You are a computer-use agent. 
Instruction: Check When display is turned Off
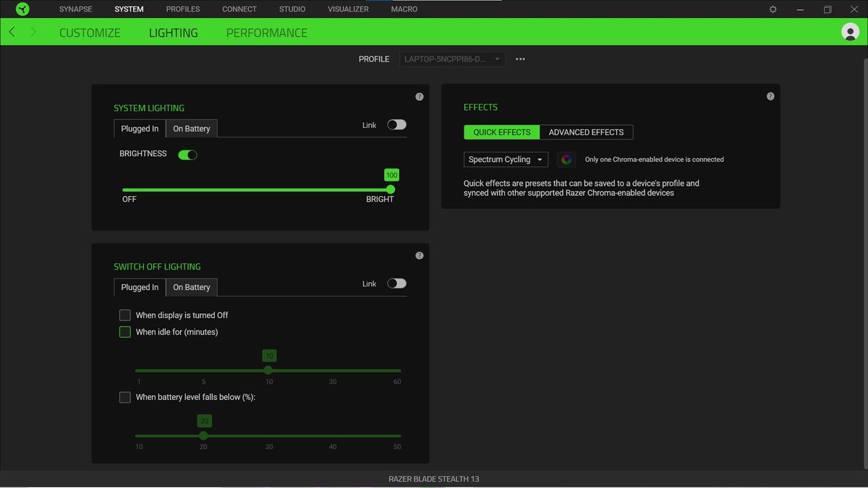pyautogui.click(x=125, y=315)
